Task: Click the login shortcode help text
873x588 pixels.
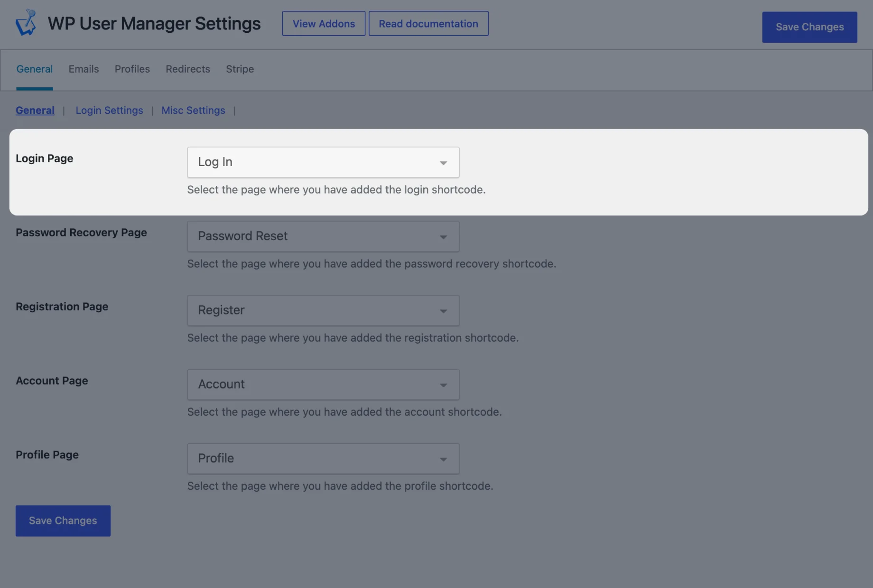Action: pyautogui.click(x=336, y=190)
